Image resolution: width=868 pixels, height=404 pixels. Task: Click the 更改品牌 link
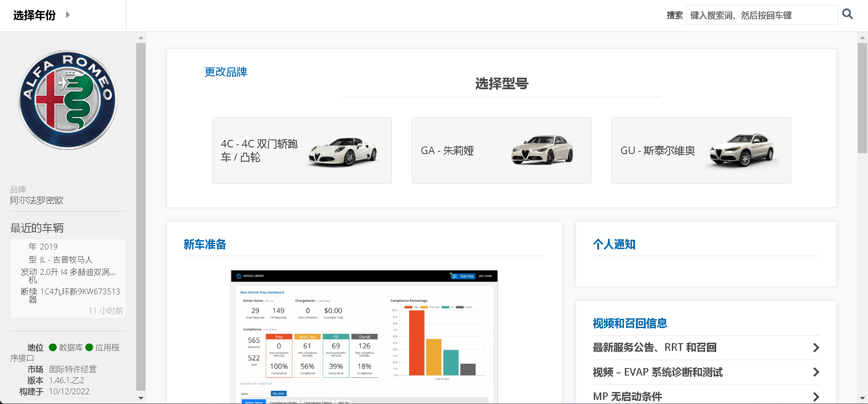[x=225, y=72]
